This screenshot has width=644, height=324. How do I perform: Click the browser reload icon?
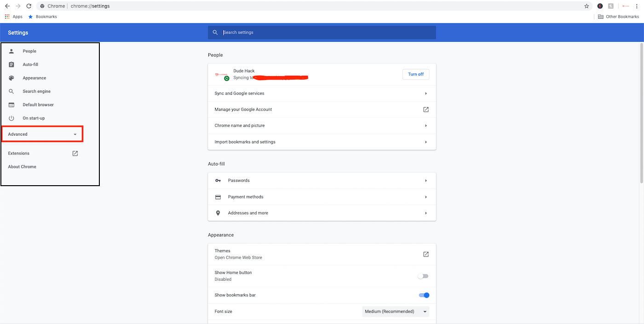pos(29,6)
